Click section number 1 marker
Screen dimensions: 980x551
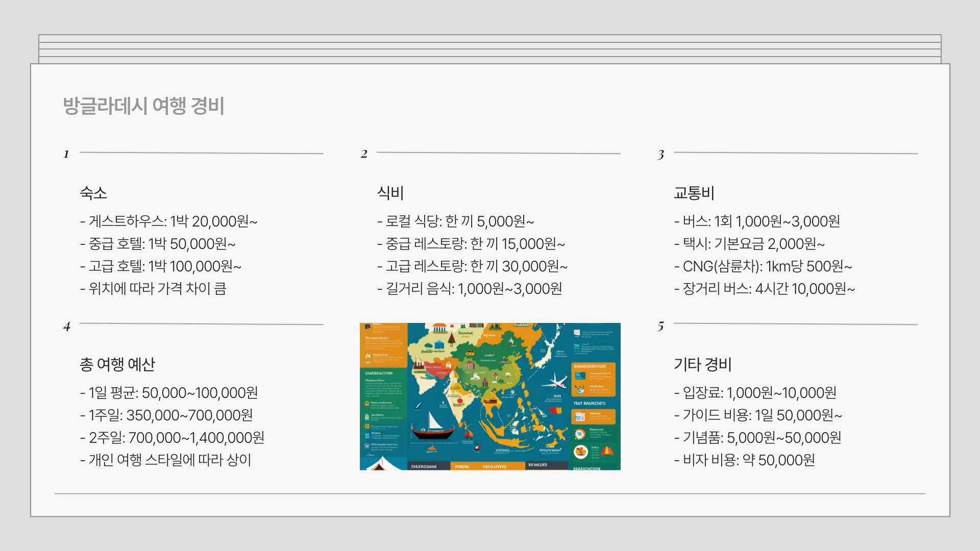click(66, 154)
